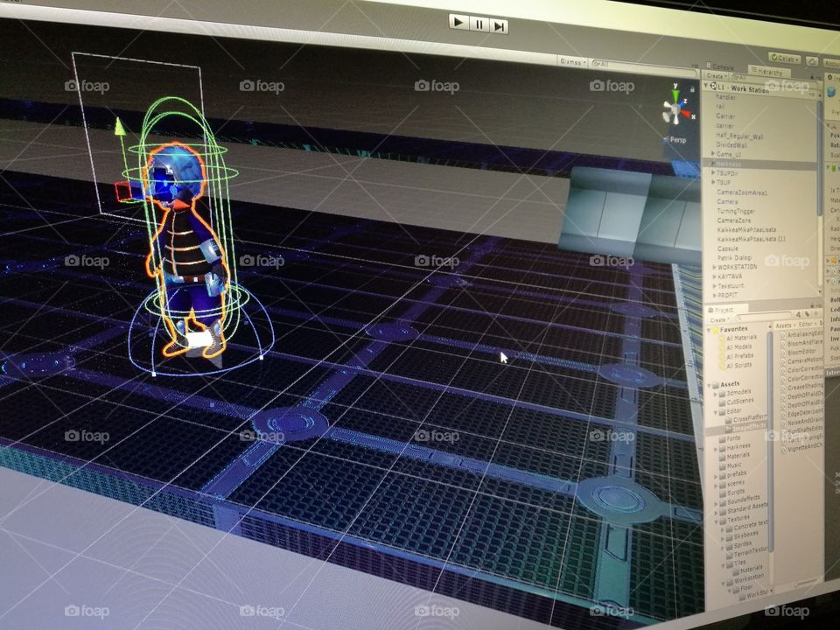Open the Gizmos dropdown in scene view

click(571, 62)
